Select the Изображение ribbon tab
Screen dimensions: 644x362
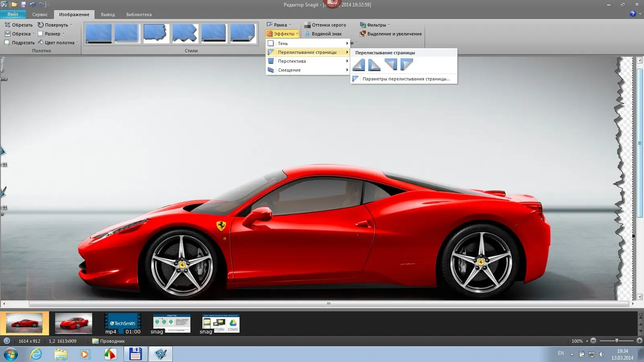74,14
